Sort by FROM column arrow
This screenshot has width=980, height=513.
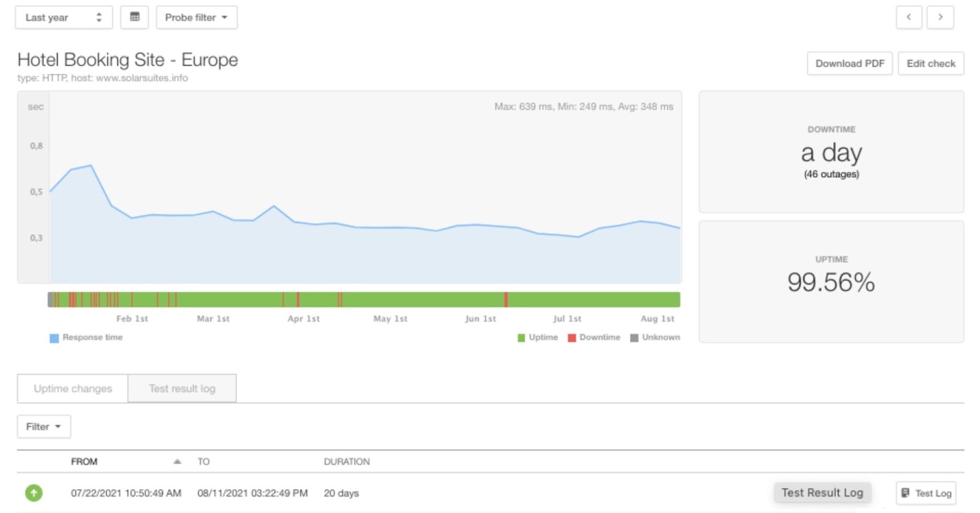click(x=177, y=462)
